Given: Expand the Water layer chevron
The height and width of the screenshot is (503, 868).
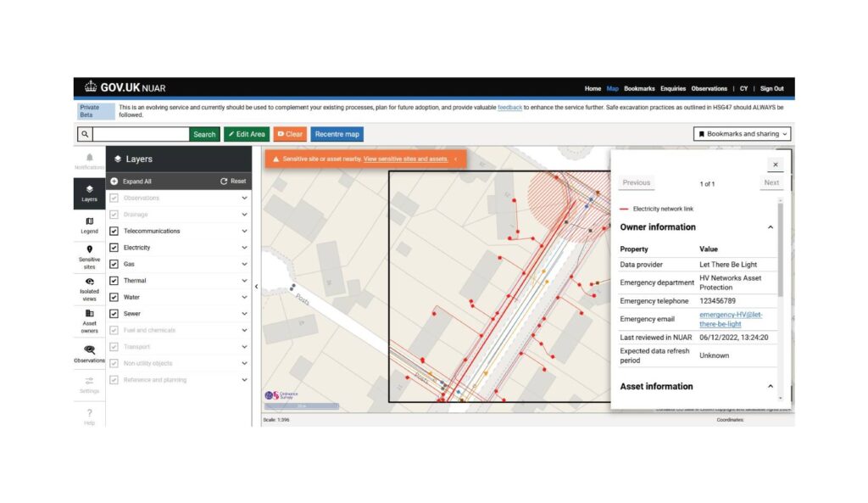Looking at the screenshot, I should (x=244, y=298).
